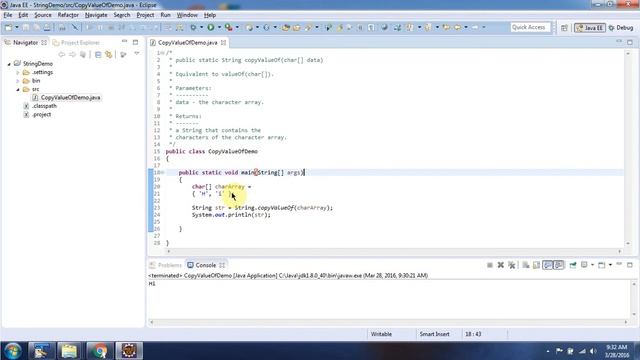Click the File Explorer taskbar icon
This screenshot has height=360, width=640.
tap(69, 351)
